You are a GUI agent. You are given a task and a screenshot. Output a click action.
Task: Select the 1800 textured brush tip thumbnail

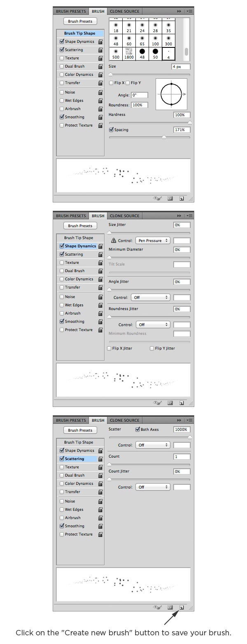(x=129, y=53)
